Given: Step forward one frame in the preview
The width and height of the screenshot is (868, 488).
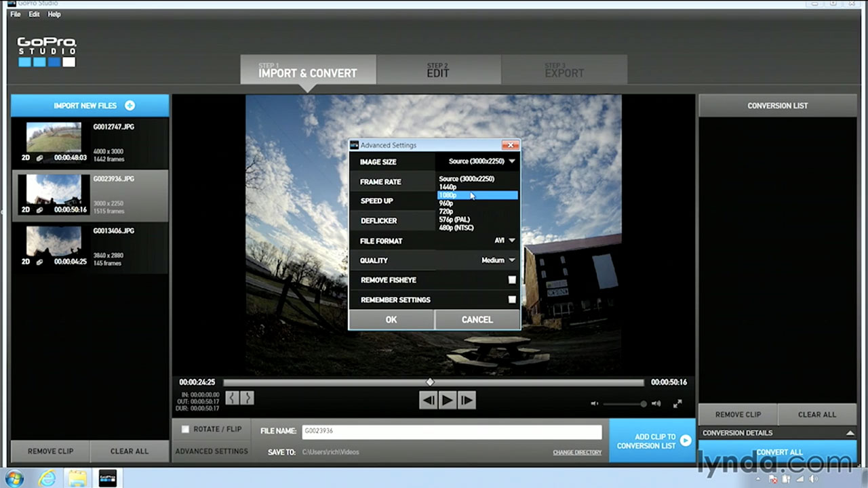Looking at the screenshot, I should 467,401.
